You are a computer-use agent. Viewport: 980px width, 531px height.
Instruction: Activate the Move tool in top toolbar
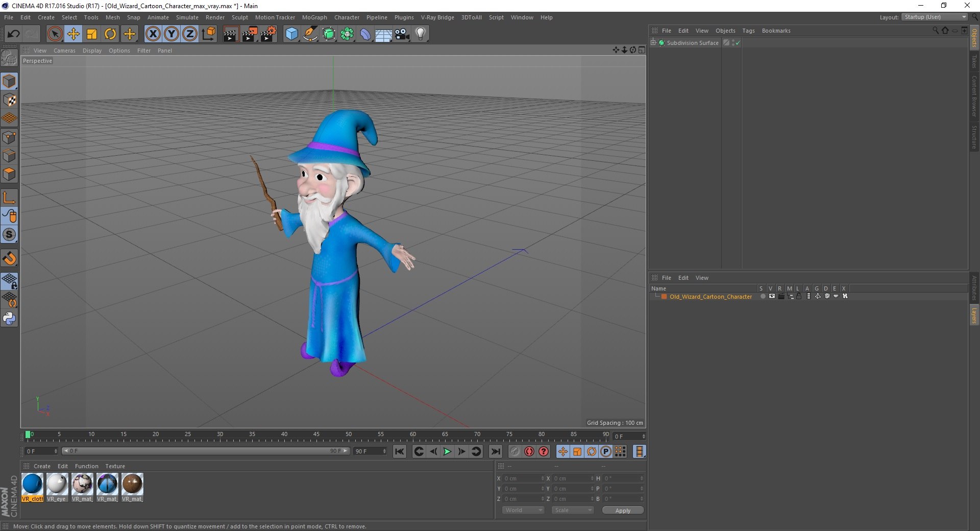[73, 34]
